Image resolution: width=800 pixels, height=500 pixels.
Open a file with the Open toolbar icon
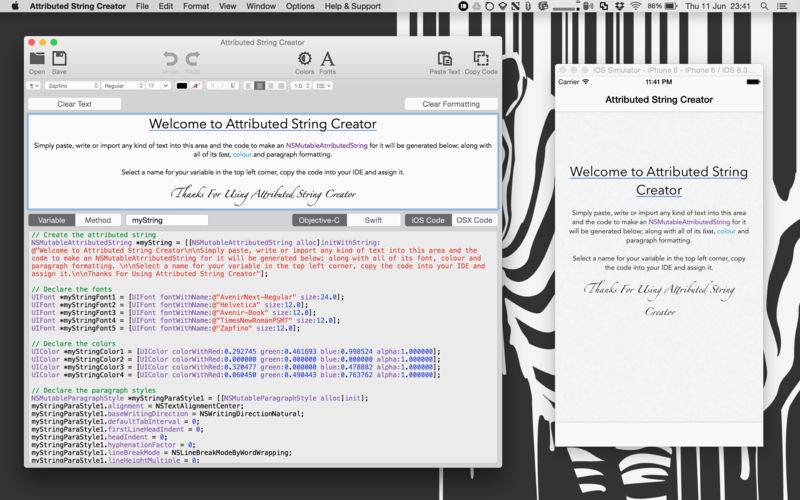(x=37, y=62)
